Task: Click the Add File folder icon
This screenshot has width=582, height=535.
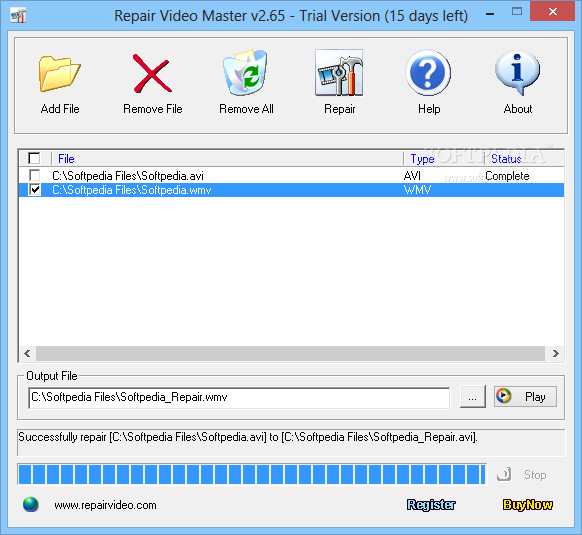Action: pos(60,74)
